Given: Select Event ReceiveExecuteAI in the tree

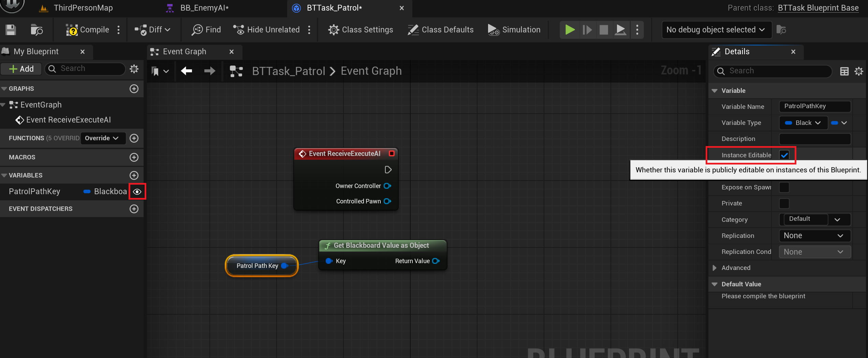Looking at the screenshot, I should 68,120.
